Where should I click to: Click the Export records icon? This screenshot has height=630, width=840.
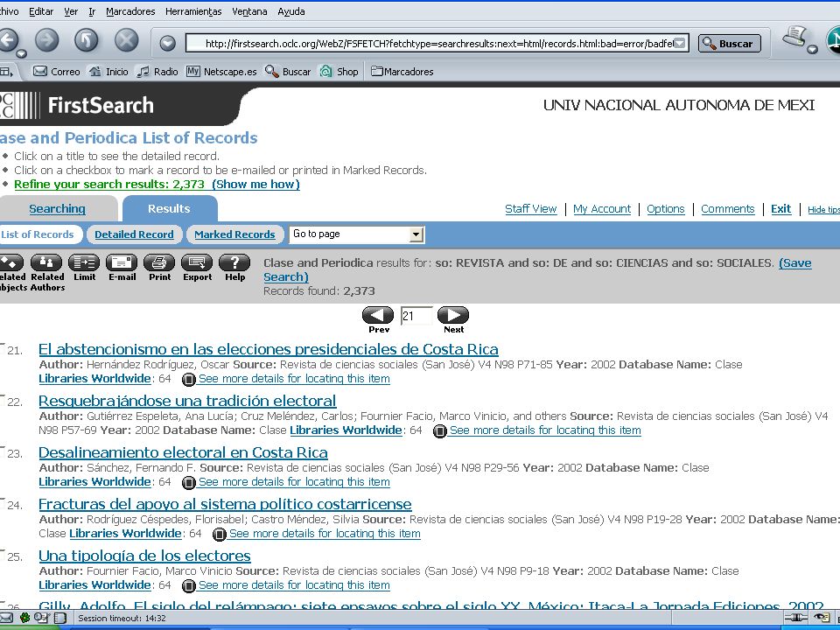(197, 262)
